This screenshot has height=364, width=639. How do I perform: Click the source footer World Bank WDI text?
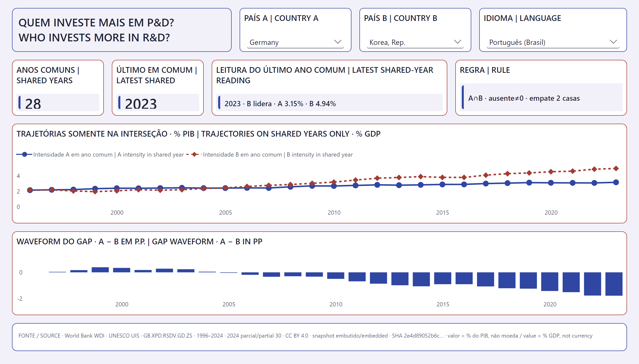[x=84, y=336]
